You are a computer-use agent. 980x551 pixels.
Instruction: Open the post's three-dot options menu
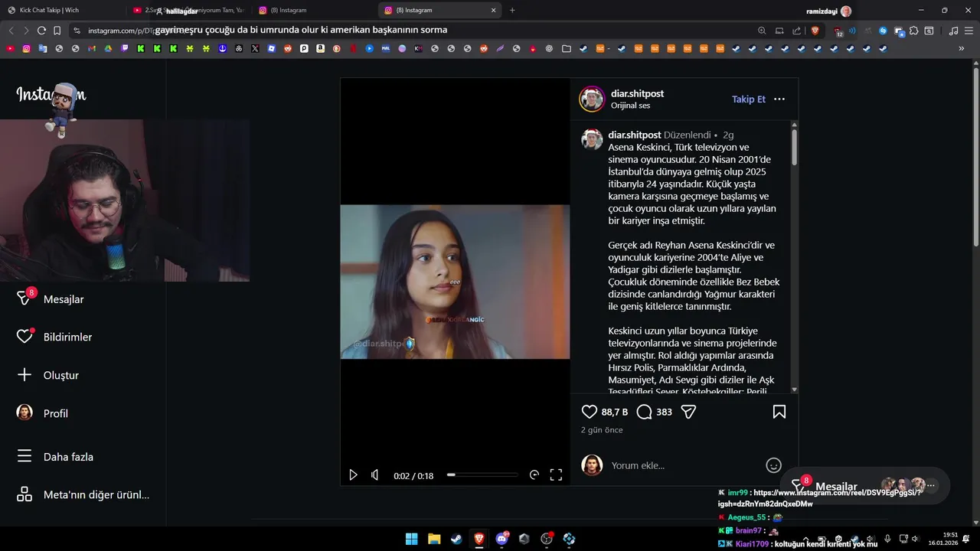(x=779, y=99)
